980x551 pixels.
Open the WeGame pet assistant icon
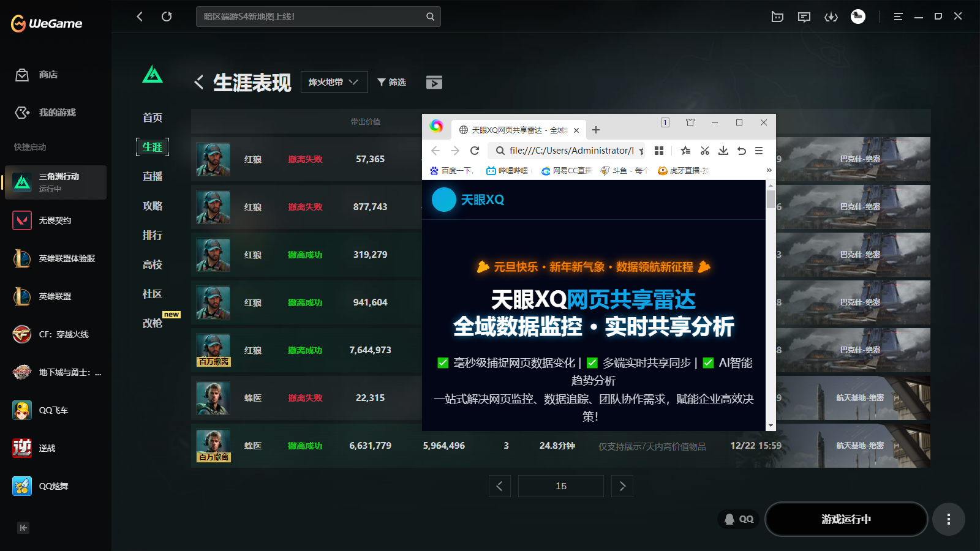(x=777, y=17)
